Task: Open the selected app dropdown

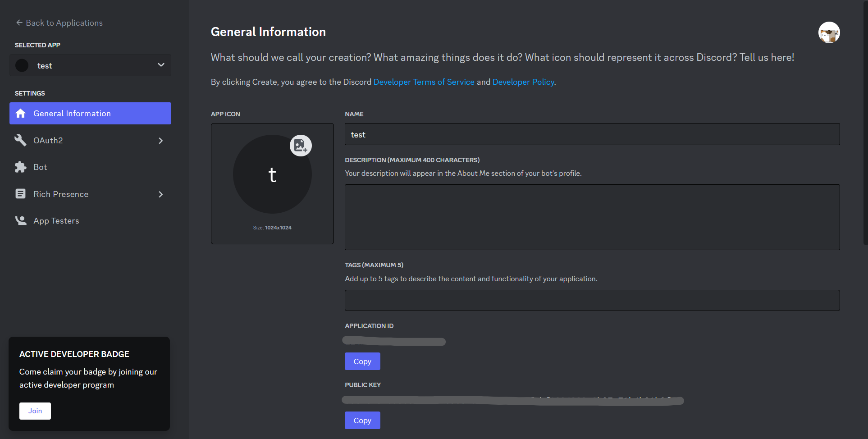Action: [90, 65]
